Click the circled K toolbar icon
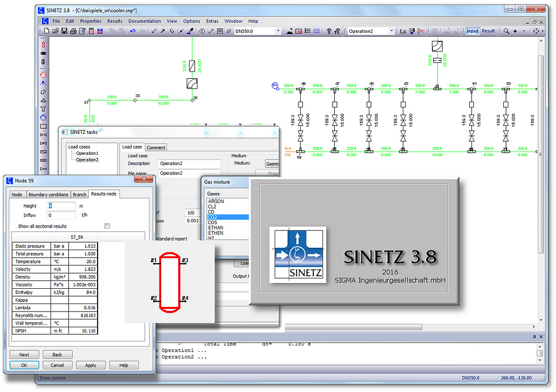This screenshot has height=392, width=556. pos(202,31)
